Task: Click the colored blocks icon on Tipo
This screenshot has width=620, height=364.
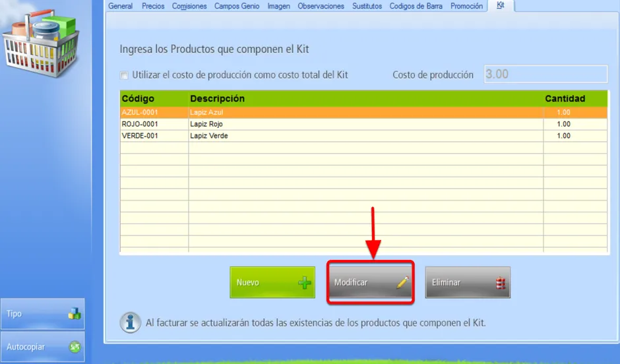Action: [75, 314]
